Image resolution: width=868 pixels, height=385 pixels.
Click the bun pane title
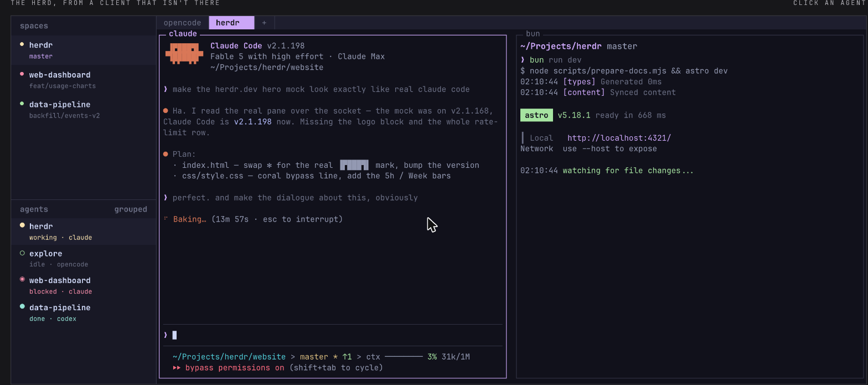(533, 34)
